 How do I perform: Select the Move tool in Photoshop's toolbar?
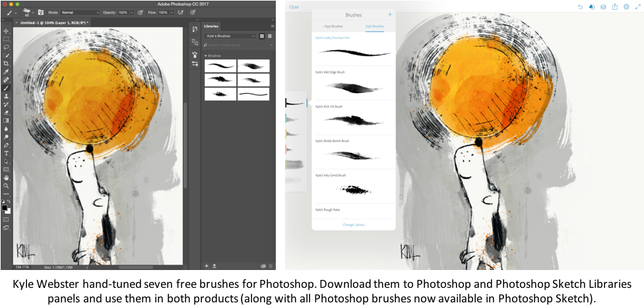pyautogui.click(x=7, y=31)
